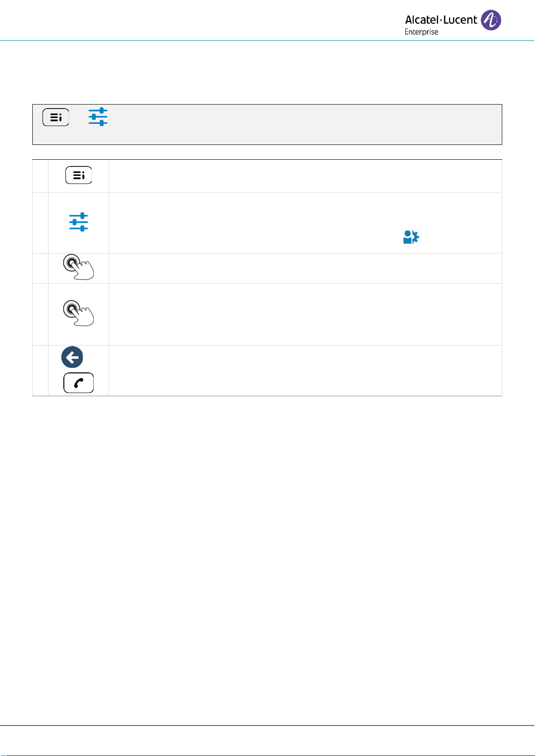The width and height of the screenshot is (535, 756).
Task: Click the empty description cell of the fourth row
Action: (x=305, y=314)
